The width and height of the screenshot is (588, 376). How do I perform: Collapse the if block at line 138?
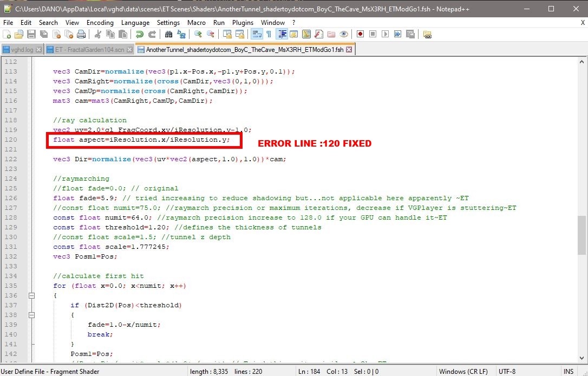pos(32,315)
